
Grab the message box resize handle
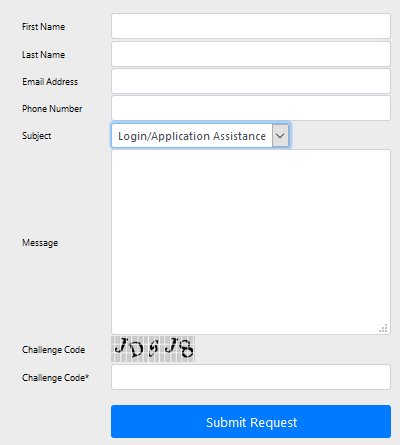click(383, 328)
